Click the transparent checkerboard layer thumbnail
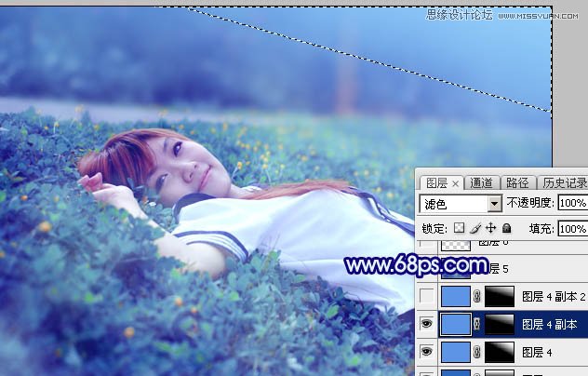 (x=456, y=246)
